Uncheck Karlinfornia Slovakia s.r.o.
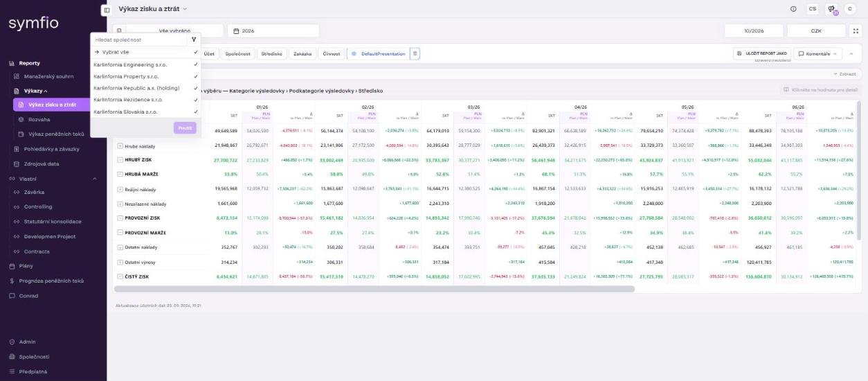This screenshot has height=381, width=868. pos(197,112)
